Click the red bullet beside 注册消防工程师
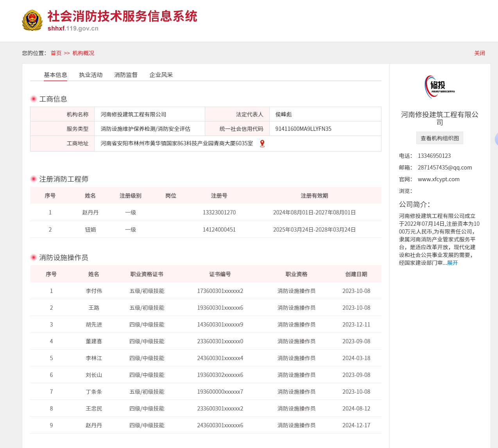The height and width of the screenshot is (448, 498). coord(34,179)
